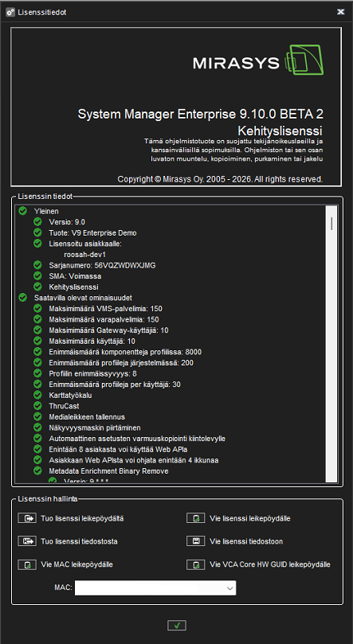Click the Mirasys Oy copyright text
This screenshot has width=353, height=644.
click(220, 179)
